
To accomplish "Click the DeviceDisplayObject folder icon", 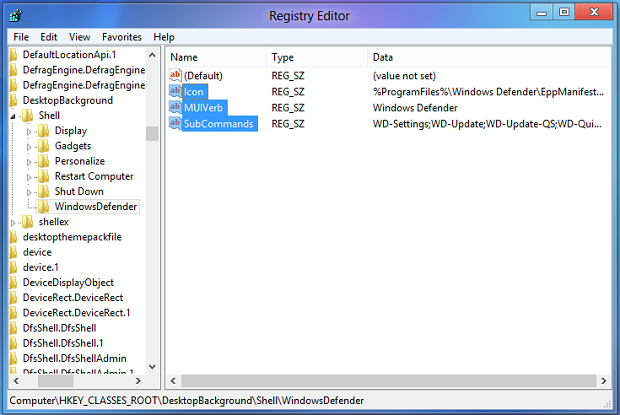I will coord(13,283).
